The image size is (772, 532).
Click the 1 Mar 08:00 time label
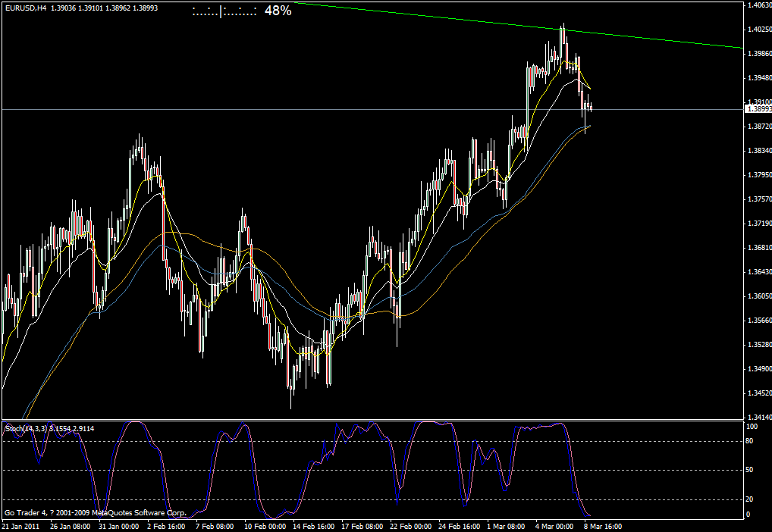506,525
